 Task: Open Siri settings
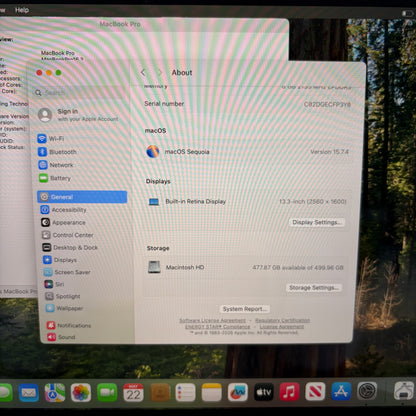(54, 284)
